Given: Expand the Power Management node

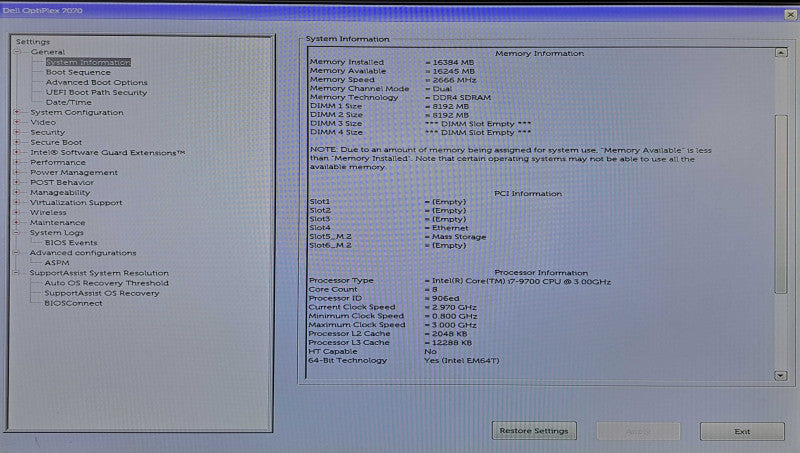Looking at the screenshot, I should click(17, 172).
